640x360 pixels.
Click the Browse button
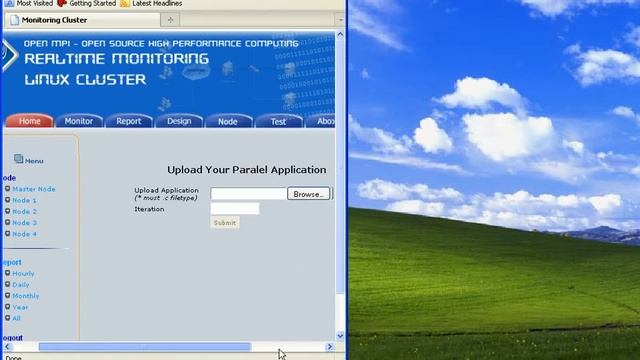309,194
